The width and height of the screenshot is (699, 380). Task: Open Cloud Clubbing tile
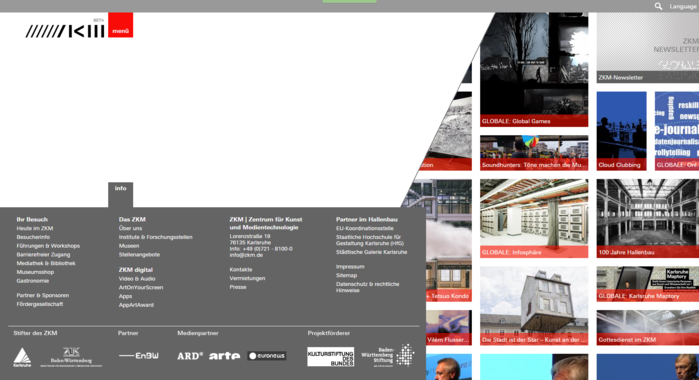(621, 131)
